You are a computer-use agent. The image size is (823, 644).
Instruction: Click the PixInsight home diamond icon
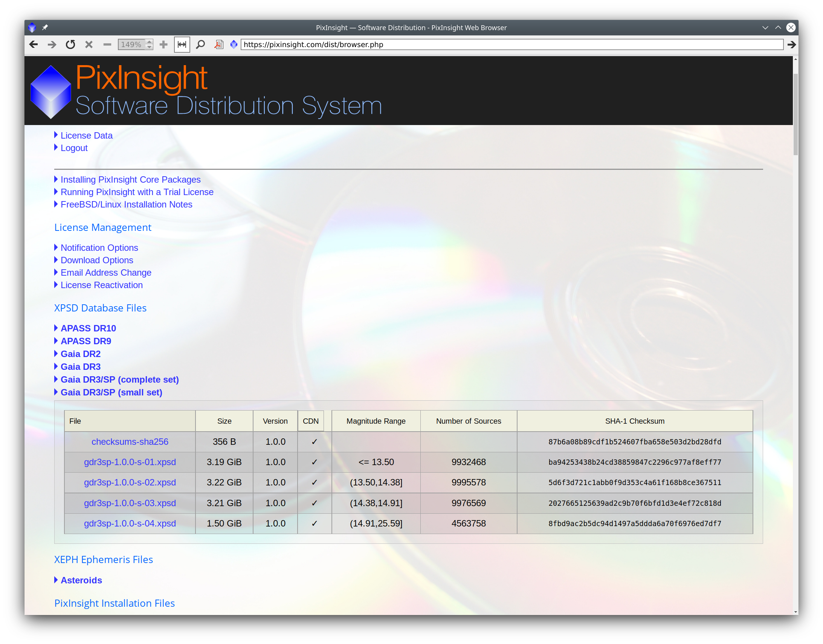click(234, 44)
